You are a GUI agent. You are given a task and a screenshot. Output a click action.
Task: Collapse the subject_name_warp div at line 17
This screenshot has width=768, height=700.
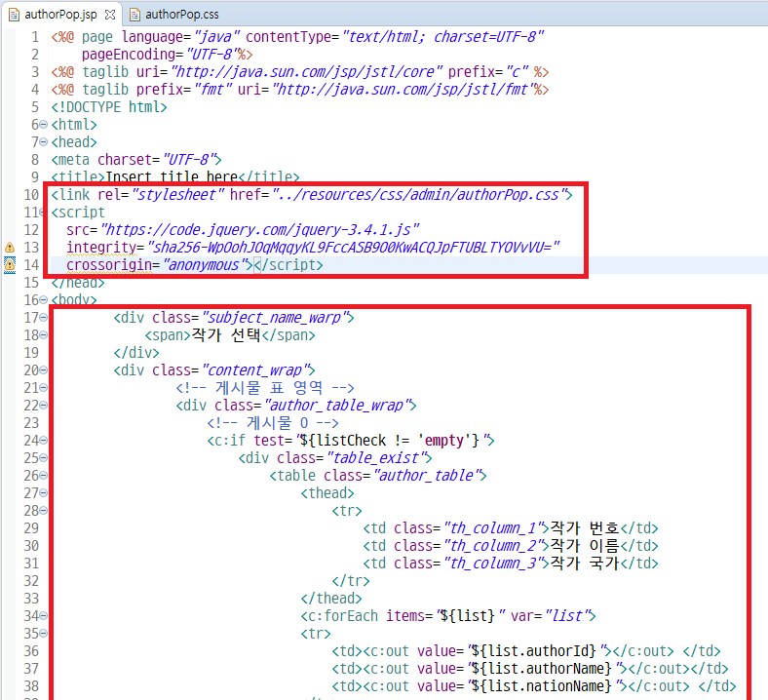coord(43,318)
